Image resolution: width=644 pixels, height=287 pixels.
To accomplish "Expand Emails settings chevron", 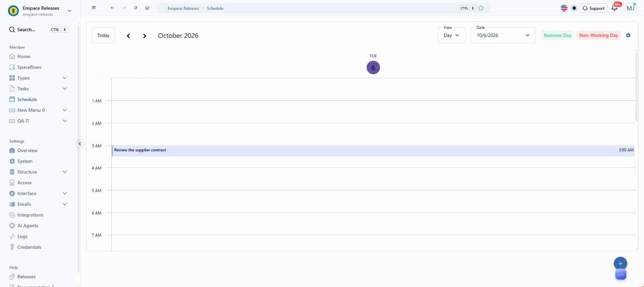I will pyautogui.click(x=64, y=204).
